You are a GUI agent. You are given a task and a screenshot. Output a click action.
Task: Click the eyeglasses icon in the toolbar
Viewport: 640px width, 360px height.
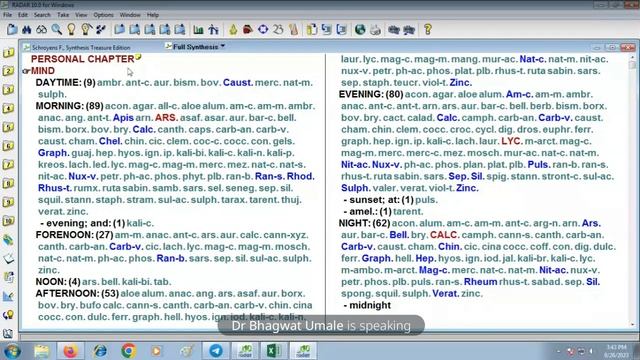(42, 29)
